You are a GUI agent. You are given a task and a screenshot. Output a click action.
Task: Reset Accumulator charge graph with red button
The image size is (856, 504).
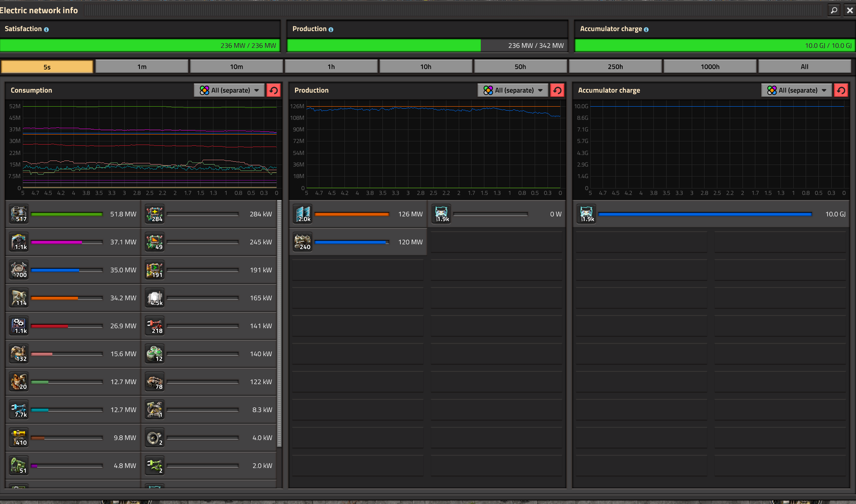coord(841,90)
